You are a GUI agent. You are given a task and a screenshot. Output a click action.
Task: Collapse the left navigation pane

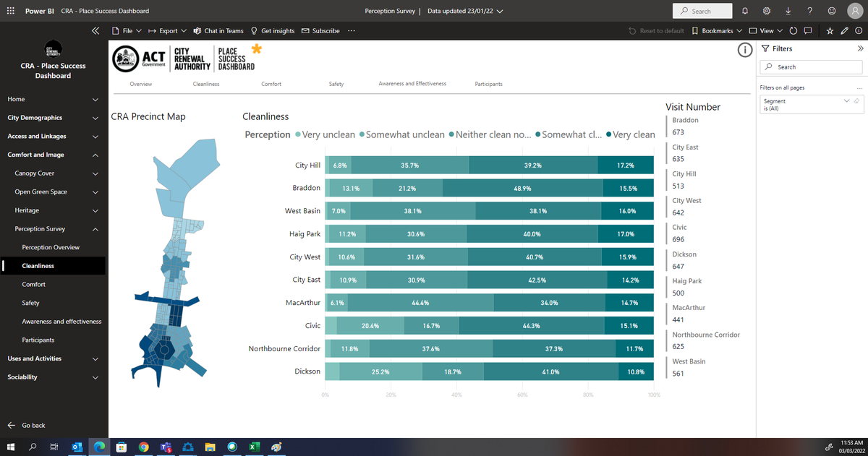(x=95, y=30)
